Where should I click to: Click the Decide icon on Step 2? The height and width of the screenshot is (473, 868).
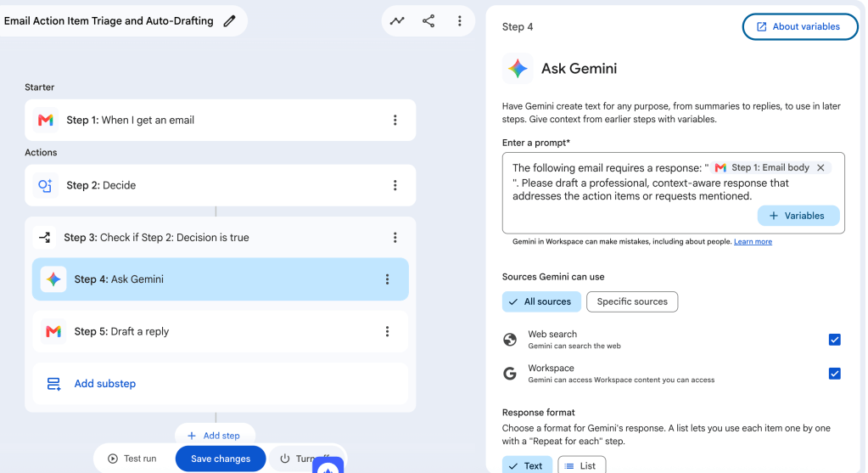(45, 185)
